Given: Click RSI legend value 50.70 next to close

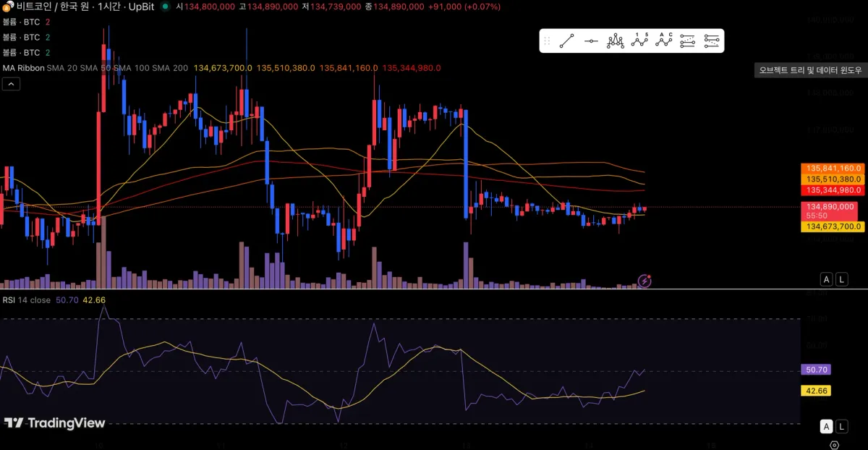Looking at the screenshot, I should [x=67, y=300].
